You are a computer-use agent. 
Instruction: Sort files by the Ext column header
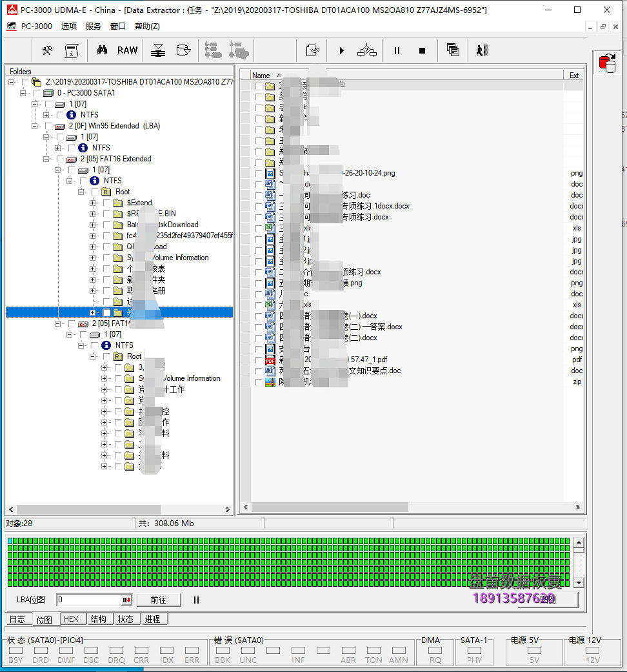point(574,75)
